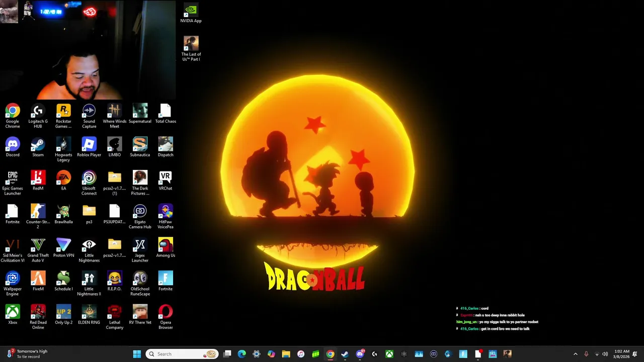This screenshot has height=362, width=644.
Task: Open the Proton VPN desktop shortcut
Action: coord(63,248)
